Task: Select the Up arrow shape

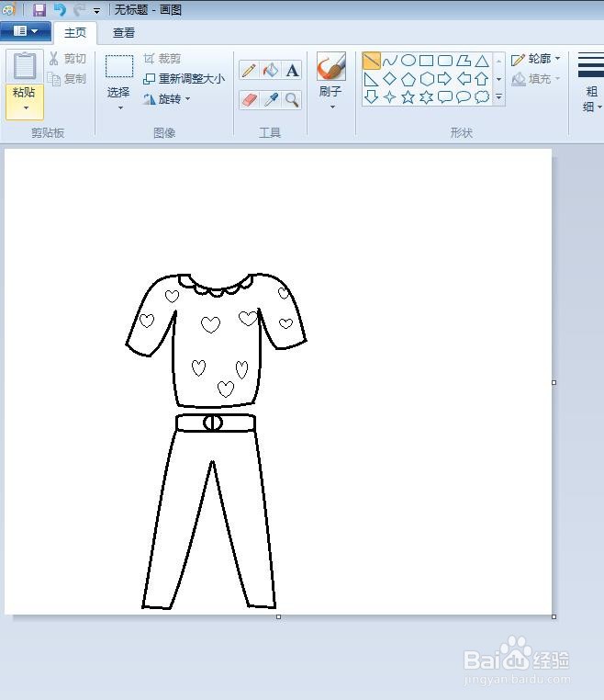Action: [482, 79]
